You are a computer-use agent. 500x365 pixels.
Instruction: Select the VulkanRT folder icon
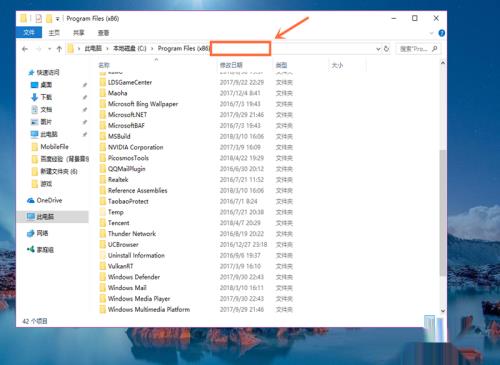tap(103, 266)
